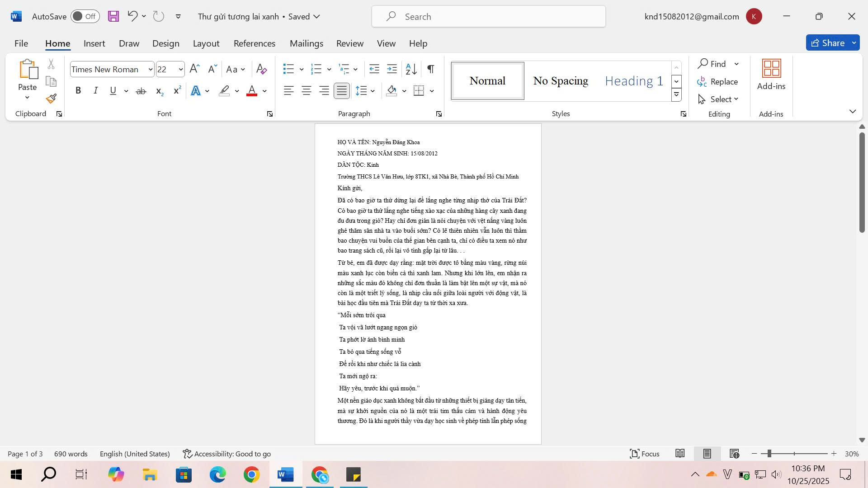Select the Format Painter brush icon
Image resolution: width=868 pixels, height=488 pixels.
[51, 99]
